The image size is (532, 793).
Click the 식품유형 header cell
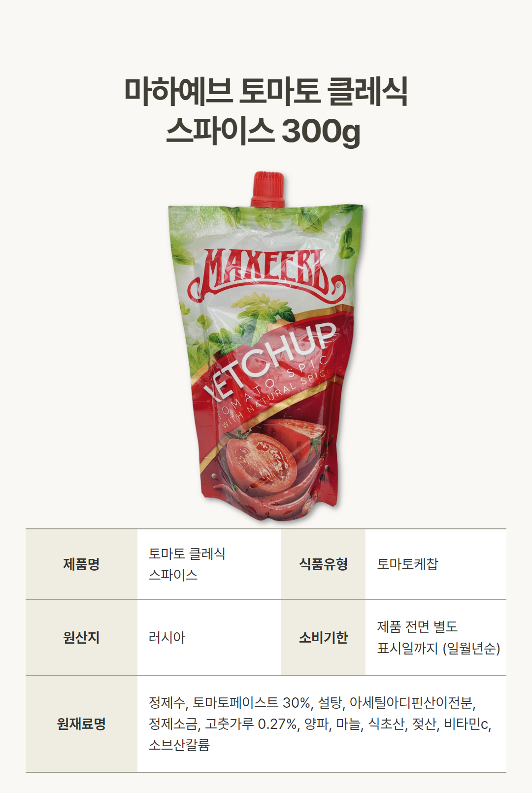(323, 564)
